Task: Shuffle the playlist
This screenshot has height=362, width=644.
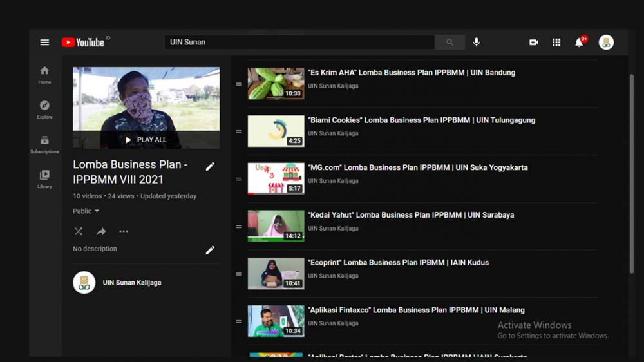Action: 79,231
